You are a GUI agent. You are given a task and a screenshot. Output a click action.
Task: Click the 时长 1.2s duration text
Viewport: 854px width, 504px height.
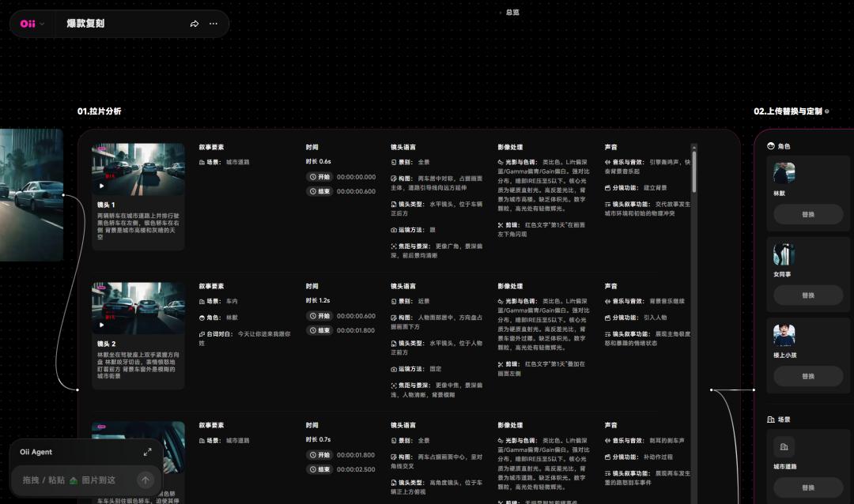click(x=318, y=300)
